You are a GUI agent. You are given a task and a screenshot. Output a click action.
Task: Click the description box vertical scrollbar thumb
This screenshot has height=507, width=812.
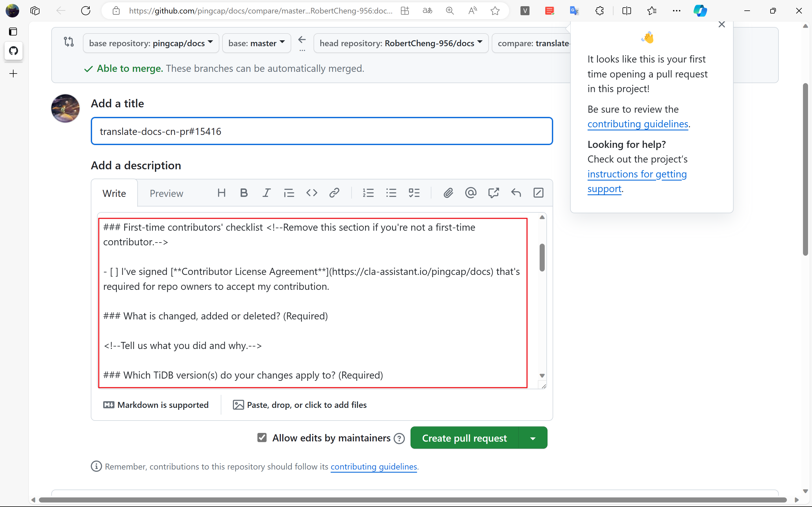542,257
